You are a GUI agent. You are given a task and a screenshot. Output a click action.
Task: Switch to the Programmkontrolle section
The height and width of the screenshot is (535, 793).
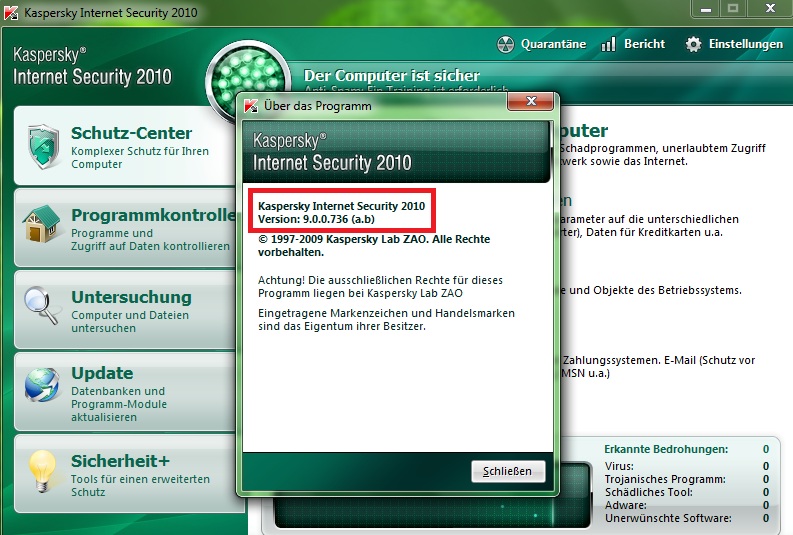[x=124, y=228]
